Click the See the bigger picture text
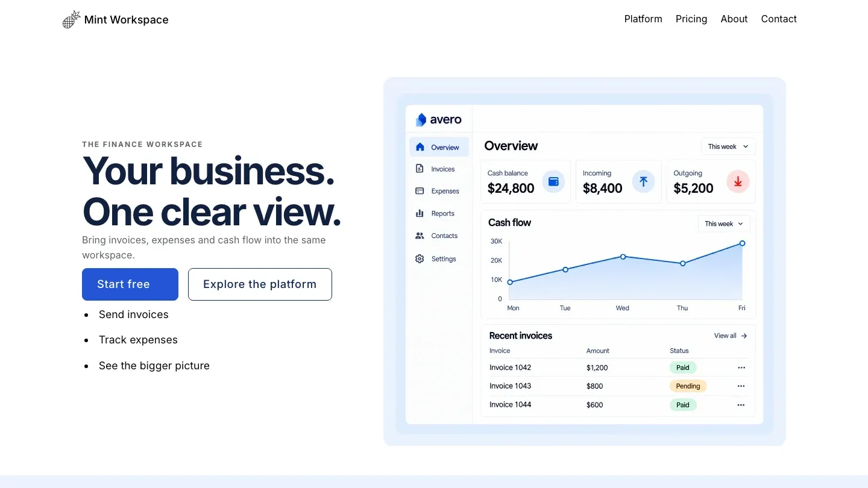 click(x=154, y=366)
